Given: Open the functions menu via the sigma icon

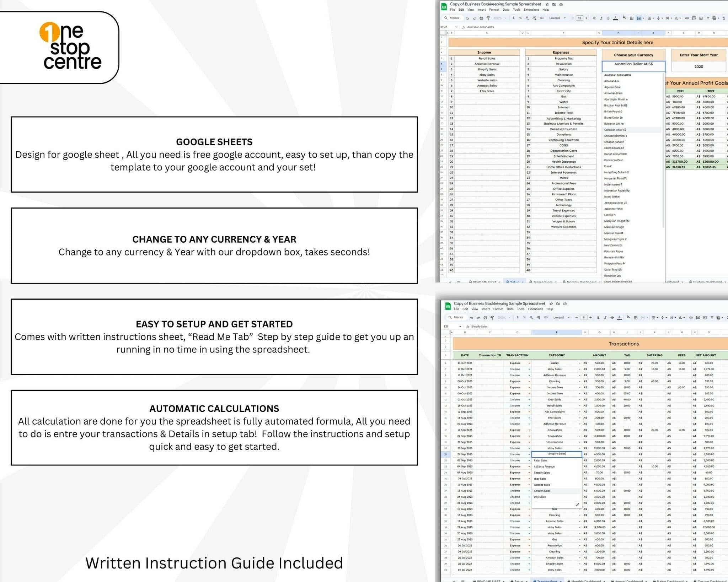Looking at the screenshot, I should 724,18.
